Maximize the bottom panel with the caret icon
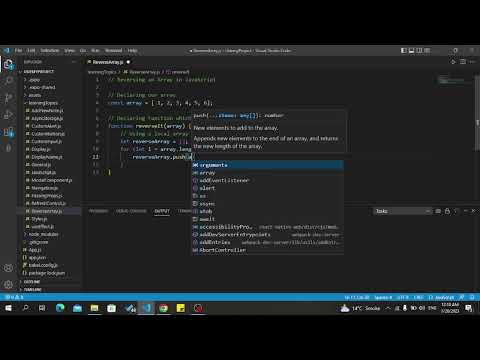 click(x=465, y=211)
